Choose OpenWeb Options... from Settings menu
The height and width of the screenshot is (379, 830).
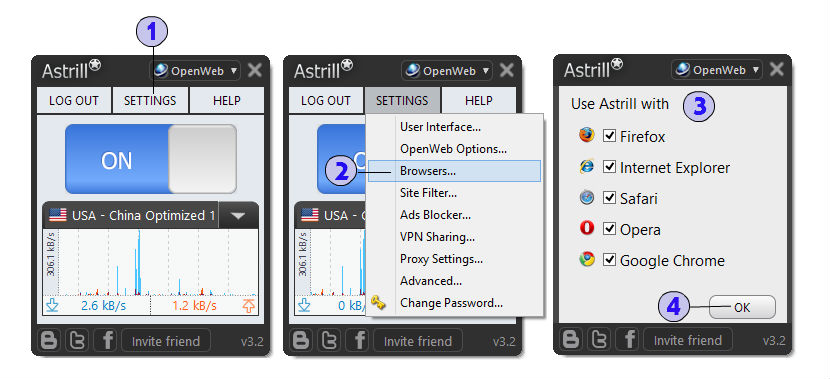(x=454, y=149)
